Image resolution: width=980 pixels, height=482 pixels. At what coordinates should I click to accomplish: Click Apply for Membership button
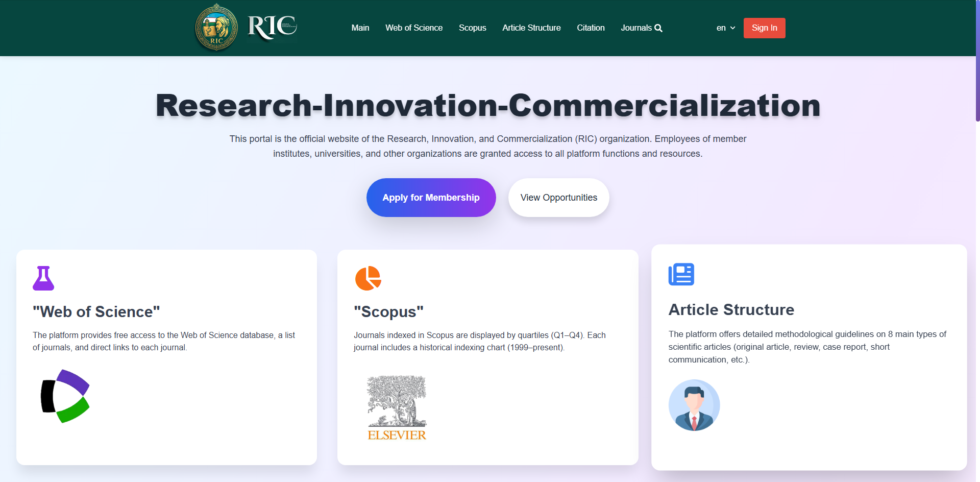point(431,198)
